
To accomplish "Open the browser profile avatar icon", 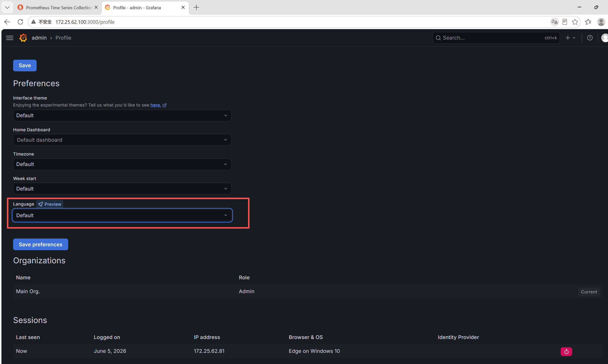I will pos(601,22).
